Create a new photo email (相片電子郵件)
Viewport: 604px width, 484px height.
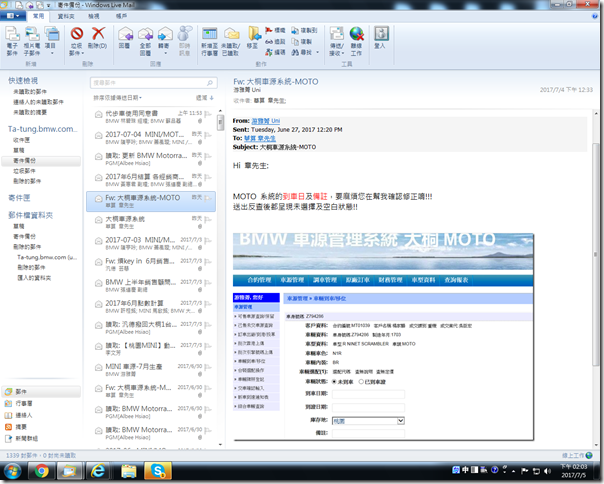click(x=32, y=41)
